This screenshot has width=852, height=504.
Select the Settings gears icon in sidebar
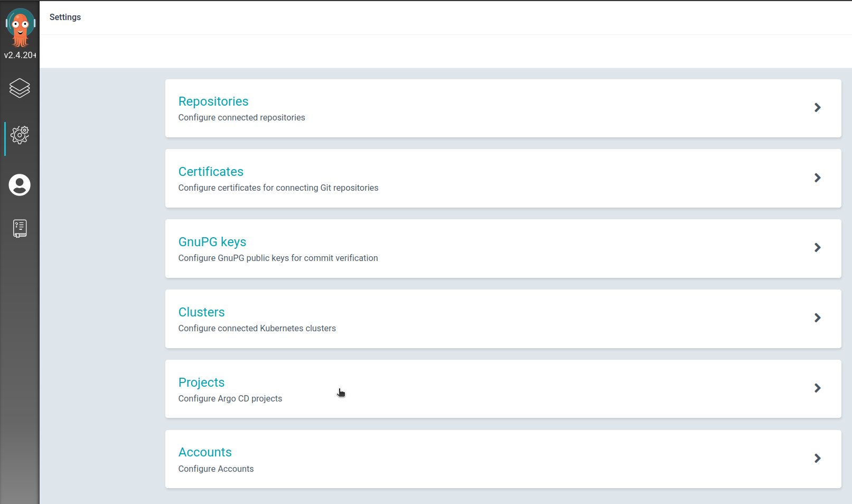pos(20,135)
